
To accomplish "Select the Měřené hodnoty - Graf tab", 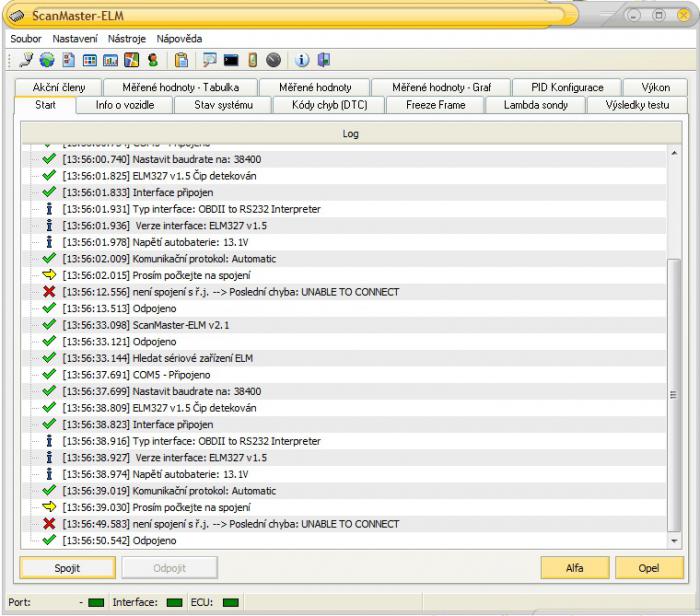I will [x=444, y=87].
